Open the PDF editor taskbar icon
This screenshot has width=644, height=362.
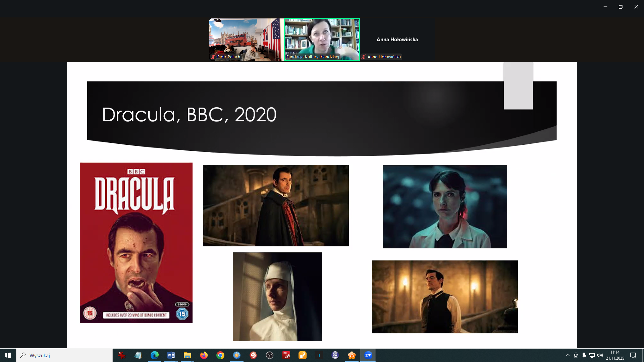click(286, 355)
